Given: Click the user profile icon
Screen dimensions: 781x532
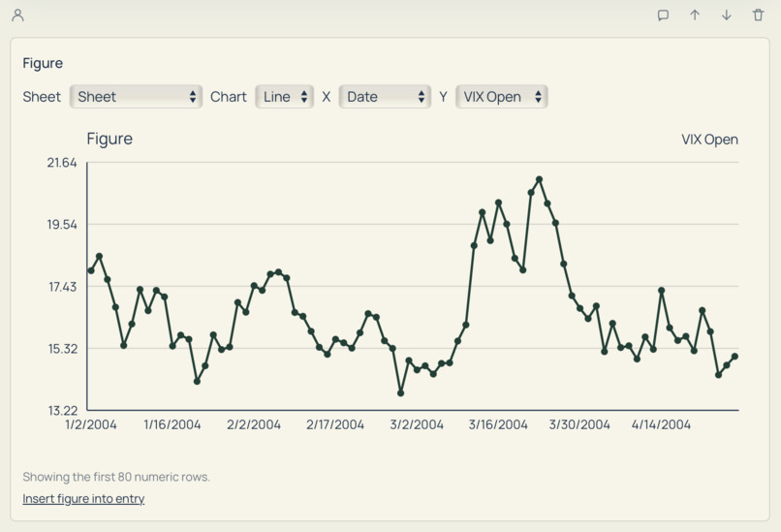Looking at the screenshot, I should [18, 16].
